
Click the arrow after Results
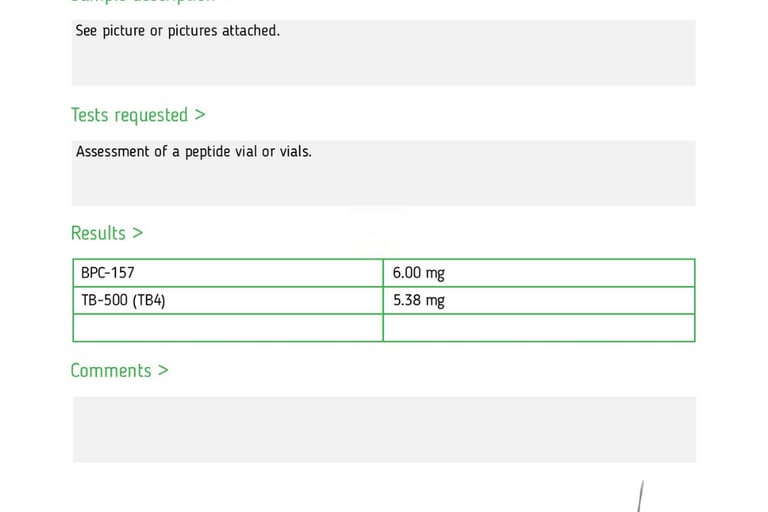point(138,233)
